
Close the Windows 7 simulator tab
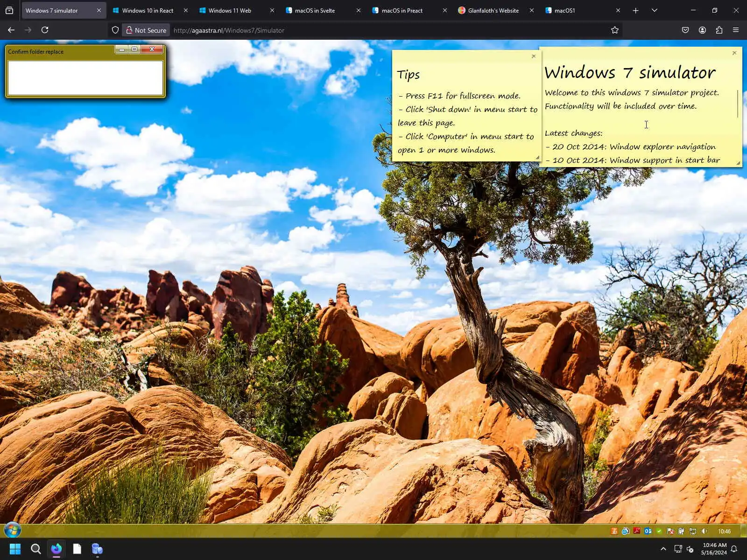(99, 10)
